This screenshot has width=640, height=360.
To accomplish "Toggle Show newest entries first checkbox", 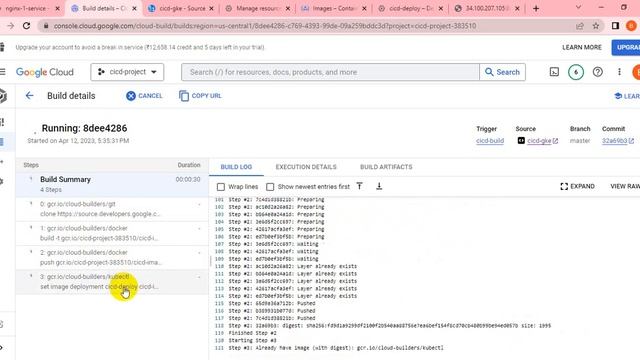I will click(270, 187).
